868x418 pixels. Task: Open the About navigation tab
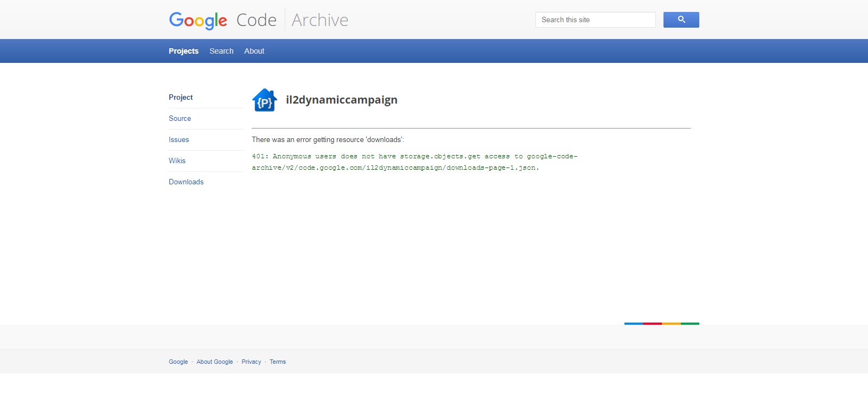click(x=254, y=51)
